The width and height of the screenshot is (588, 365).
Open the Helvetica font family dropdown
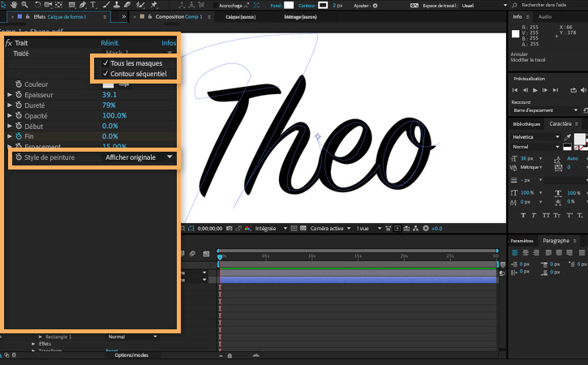(536, 137)
